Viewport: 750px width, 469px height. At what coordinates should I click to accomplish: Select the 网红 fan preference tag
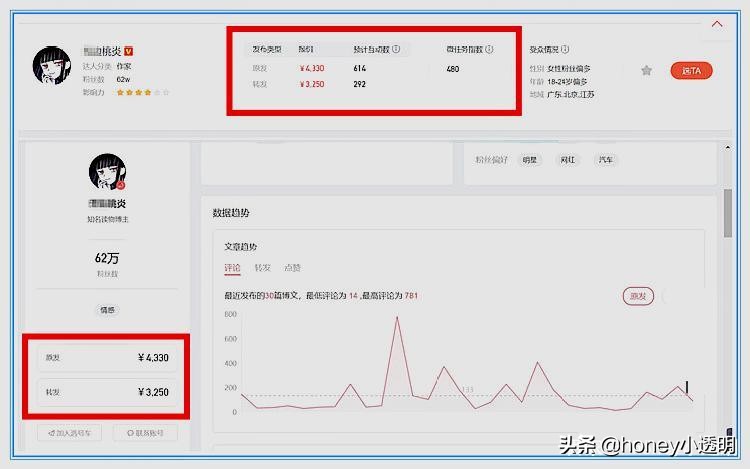pos(568,160)
